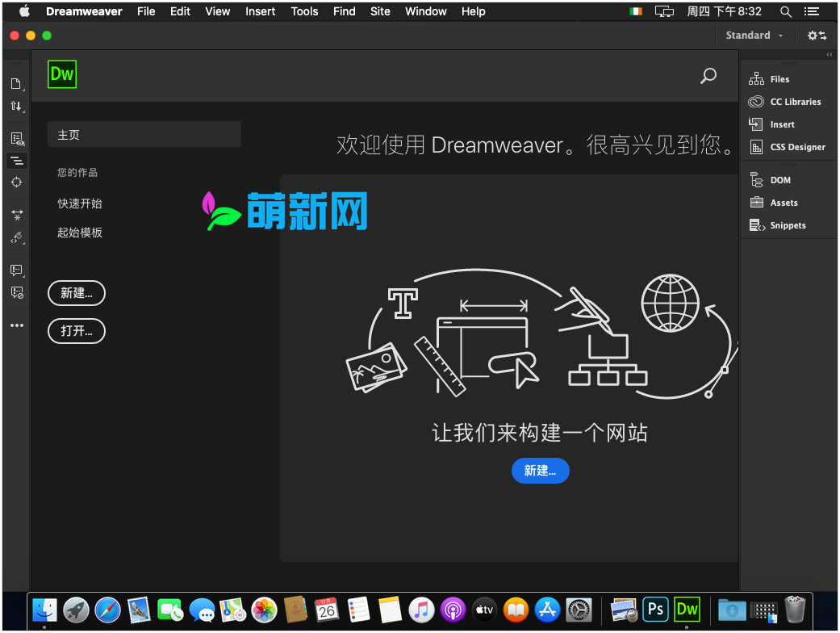The image size is (840, 633).
Task: Collapse the right panel dock arrows
Action: 829,54
